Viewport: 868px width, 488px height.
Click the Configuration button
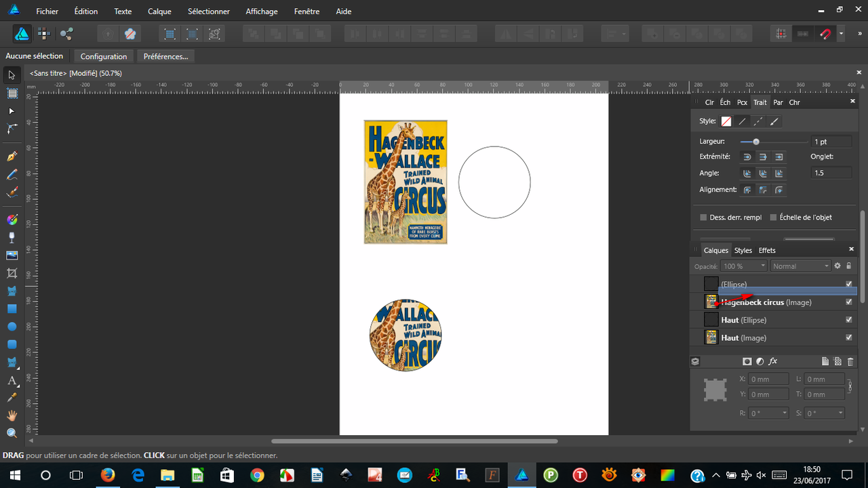click(104, 56)
